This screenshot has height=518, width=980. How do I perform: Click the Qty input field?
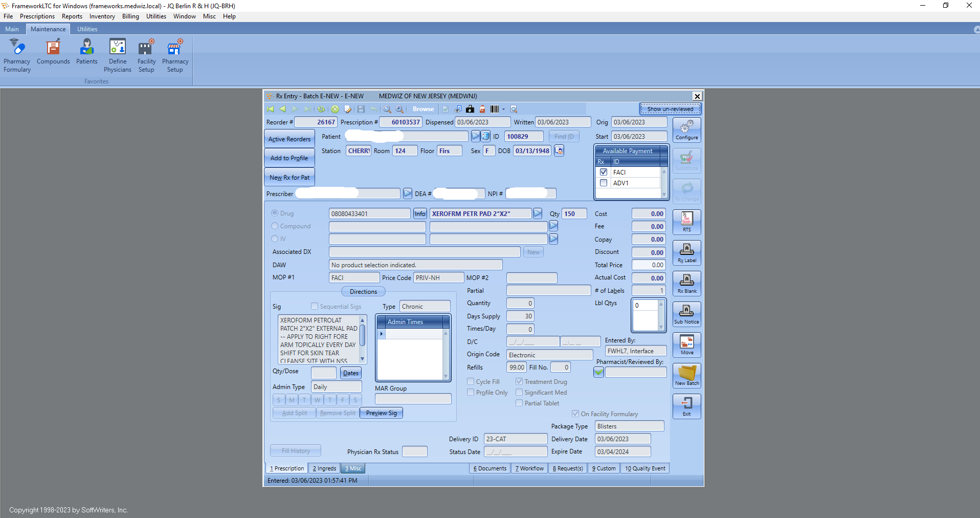coord(574,213)
